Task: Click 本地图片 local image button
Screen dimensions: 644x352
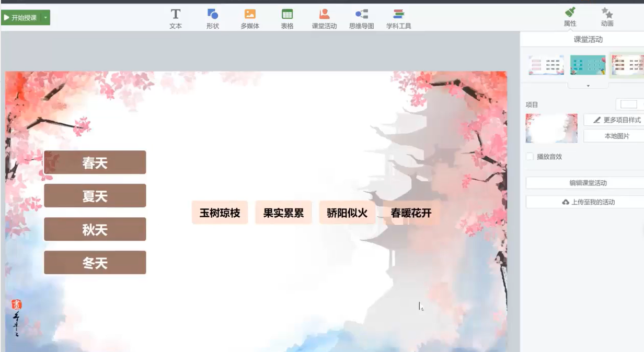Action: click(x=615, y=136)
